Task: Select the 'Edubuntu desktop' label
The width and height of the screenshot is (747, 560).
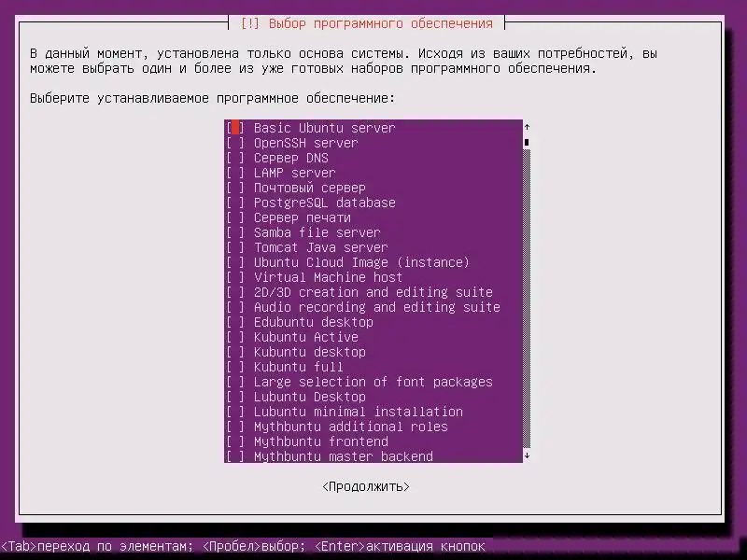Action: (x=314, y=322)
